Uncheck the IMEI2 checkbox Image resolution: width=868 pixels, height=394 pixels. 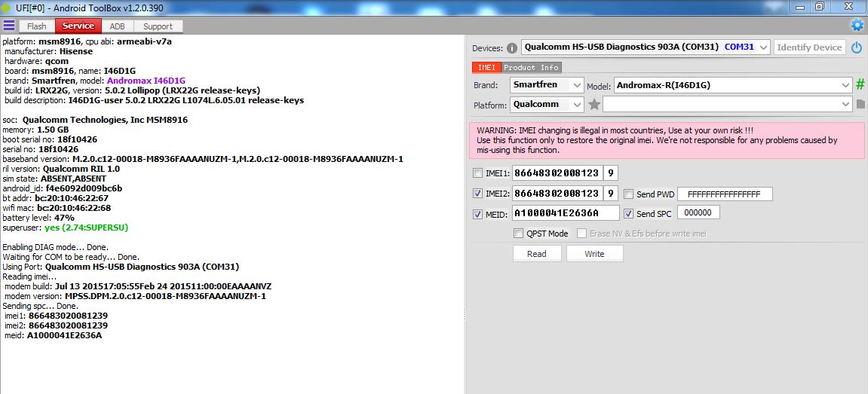click(477, 193)
